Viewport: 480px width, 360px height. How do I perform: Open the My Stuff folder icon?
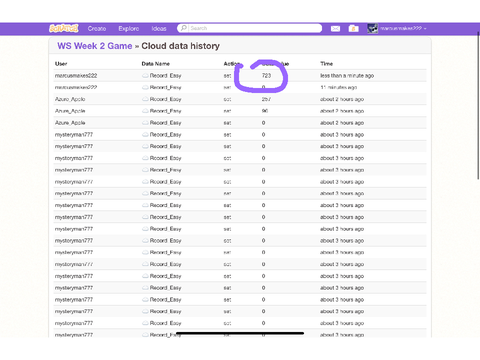click(353, 29)
